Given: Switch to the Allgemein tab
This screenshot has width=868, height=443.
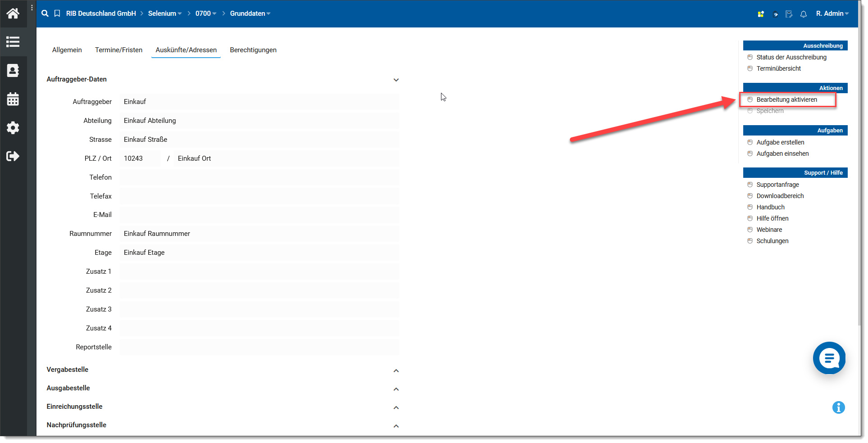Looking at the screenshot, I should 67,50.
